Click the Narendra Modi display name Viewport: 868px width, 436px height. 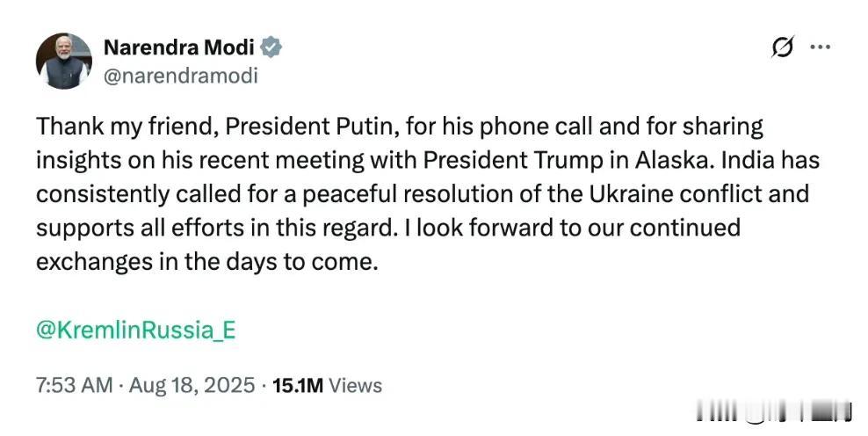click(x=179, y=47)
